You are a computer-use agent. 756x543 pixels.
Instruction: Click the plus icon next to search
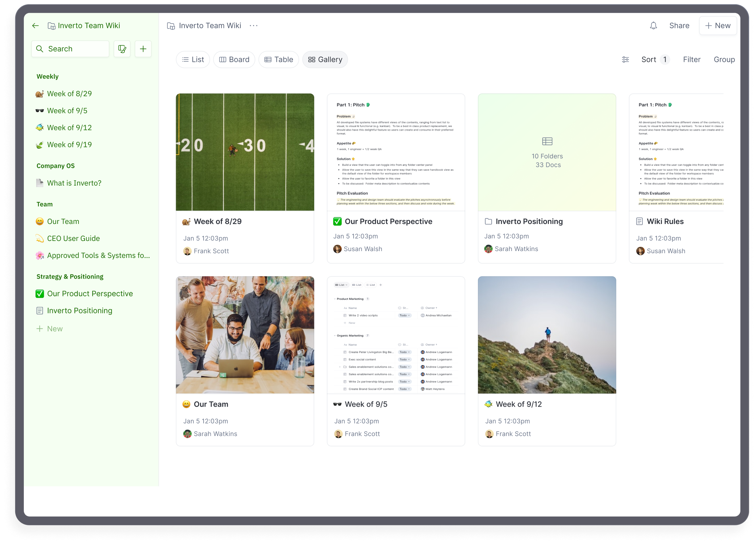pos(143,49)
